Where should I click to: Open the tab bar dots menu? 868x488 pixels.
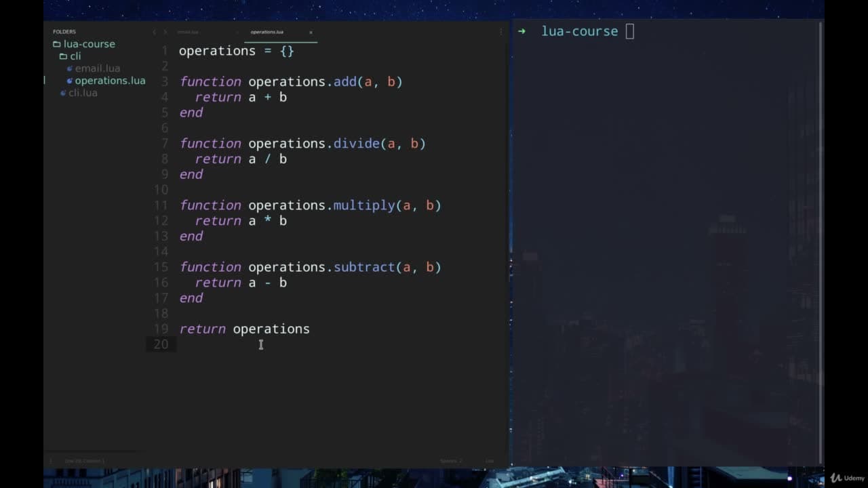501,31
